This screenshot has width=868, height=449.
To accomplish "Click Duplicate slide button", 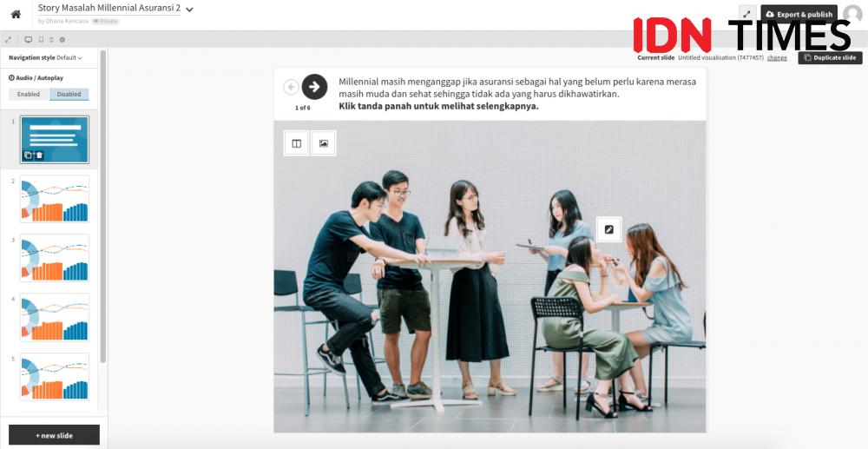I will [x=830, y=57].
